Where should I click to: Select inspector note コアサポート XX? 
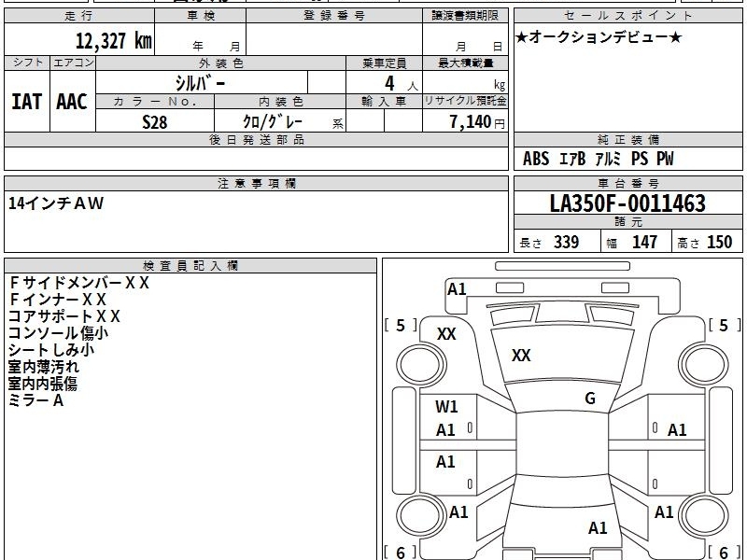pos(64,316)
